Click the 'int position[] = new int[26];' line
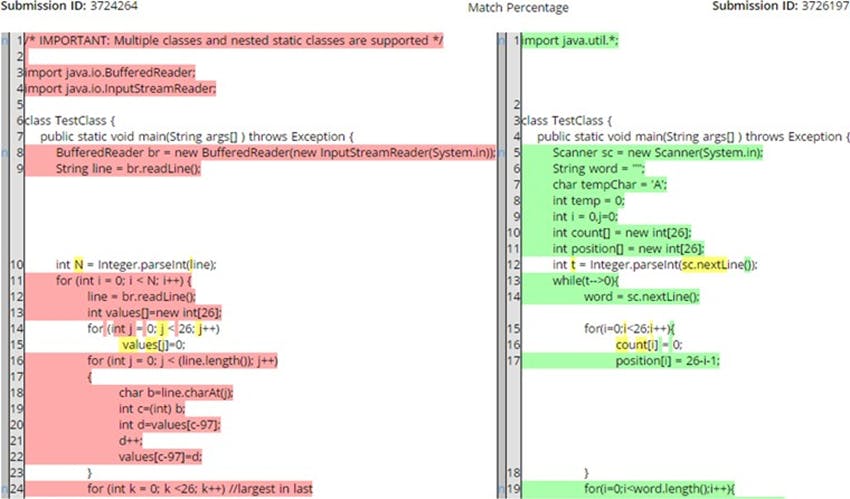Viewport: 850px width, 499px height. [x=628, y=249]
